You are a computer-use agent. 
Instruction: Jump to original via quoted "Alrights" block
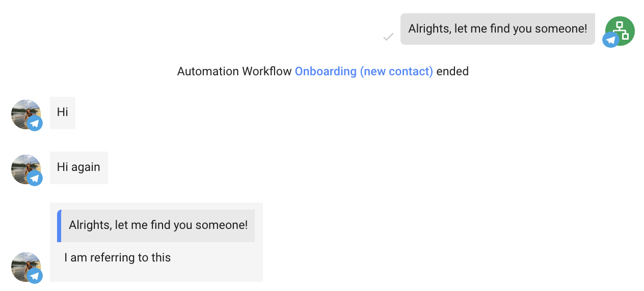[158, 225]
